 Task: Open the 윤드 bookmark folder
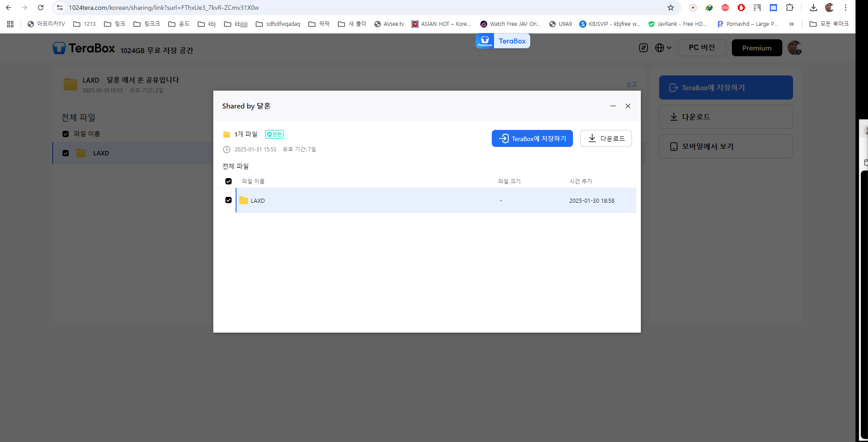(179, 24)
